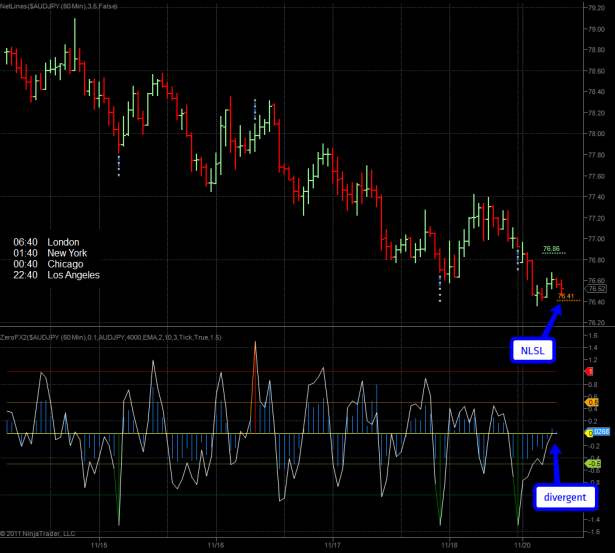The height and width of the screenshot is (553, 615).
Task: Select the orange 0.5 level marker
Action: coord(592,402)
